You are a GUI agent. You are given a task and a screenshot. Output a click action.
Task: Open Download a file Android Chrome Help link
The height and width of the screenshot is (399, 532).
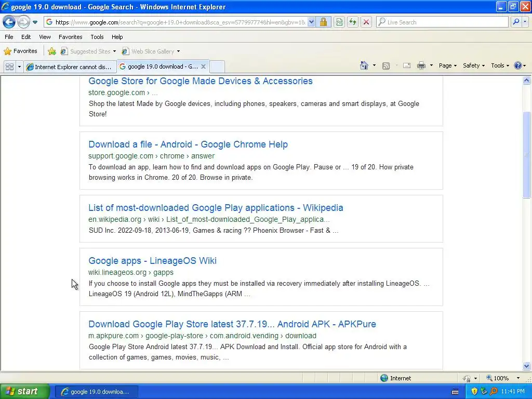tap(188, 144)
